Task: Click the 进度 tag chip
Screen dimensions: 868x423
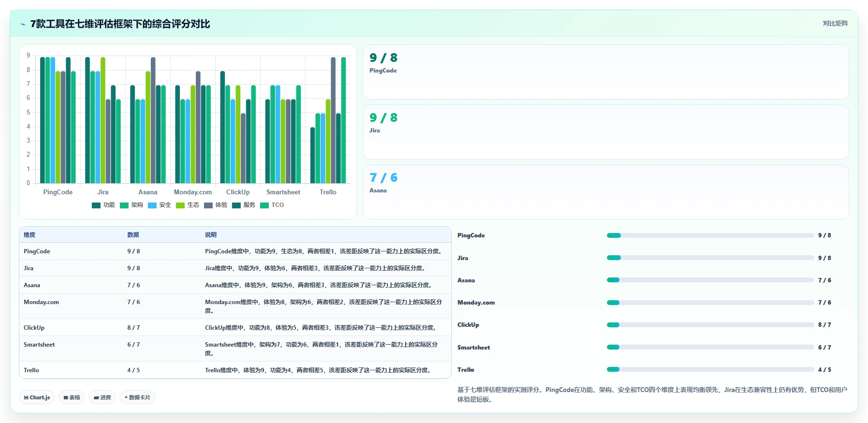Action: [102, 397]
